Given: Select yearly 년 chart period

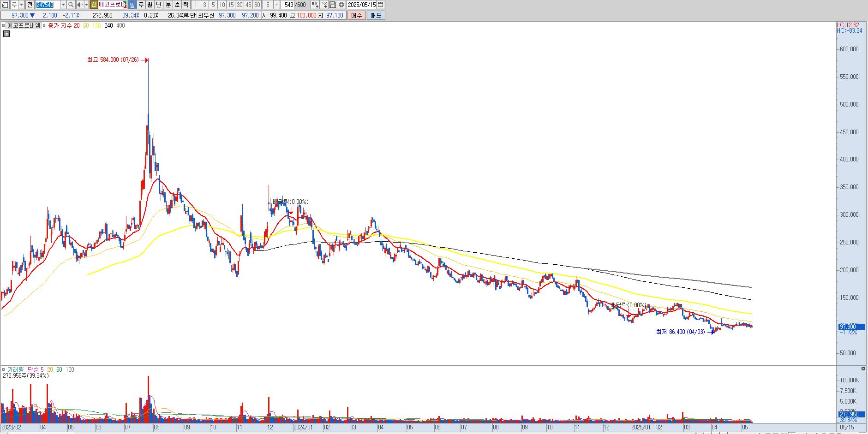Looking at the screenshot, I should pyautogui.click(x=159, y=5).
